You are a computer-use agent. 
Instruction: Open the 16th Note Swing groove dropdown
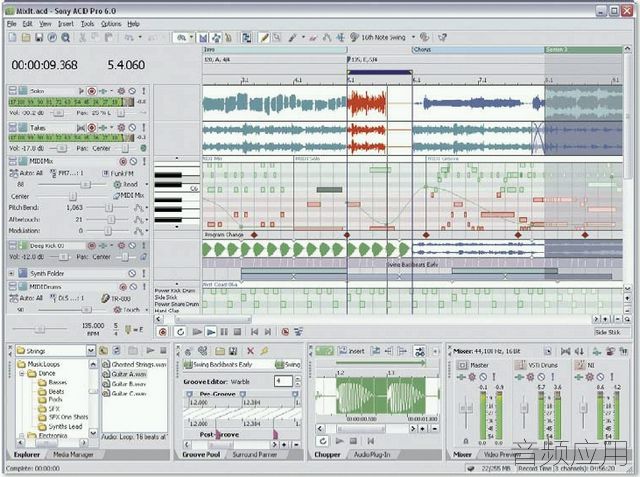(413, 38)
